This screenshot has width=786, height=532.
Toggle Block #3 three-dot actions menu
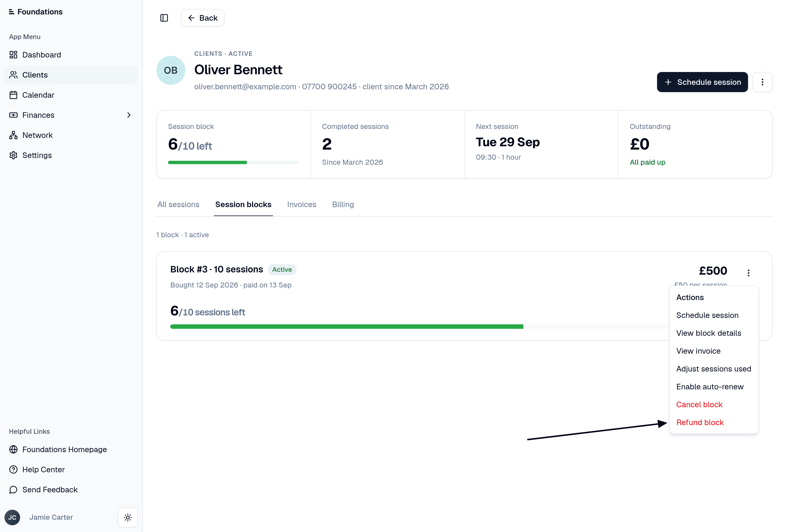[749, 273]
